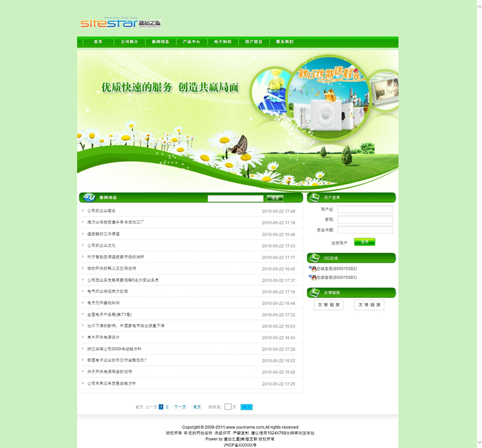The image size is (482, 448).
Task: Open the 产品中心 navigation menu item
Action: (x=192, y=42)
